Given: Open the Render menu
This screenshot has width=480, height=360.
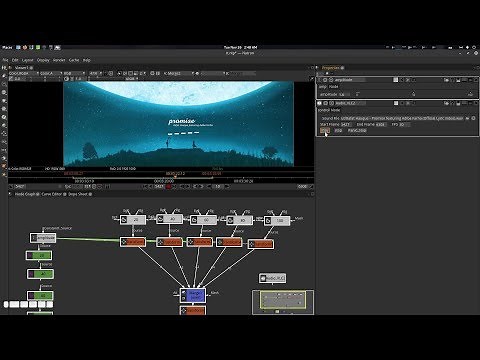Looking at the screenshot, I should click(59, 60).
